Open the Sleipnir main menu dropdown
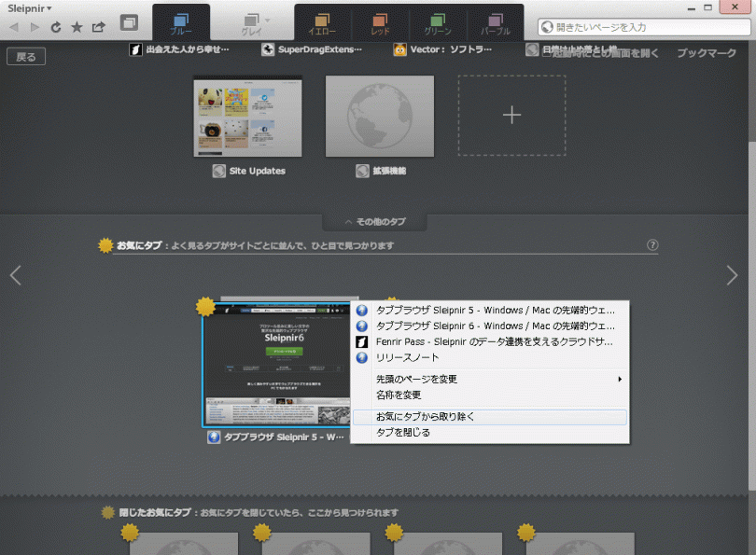 tap(30, 8)
